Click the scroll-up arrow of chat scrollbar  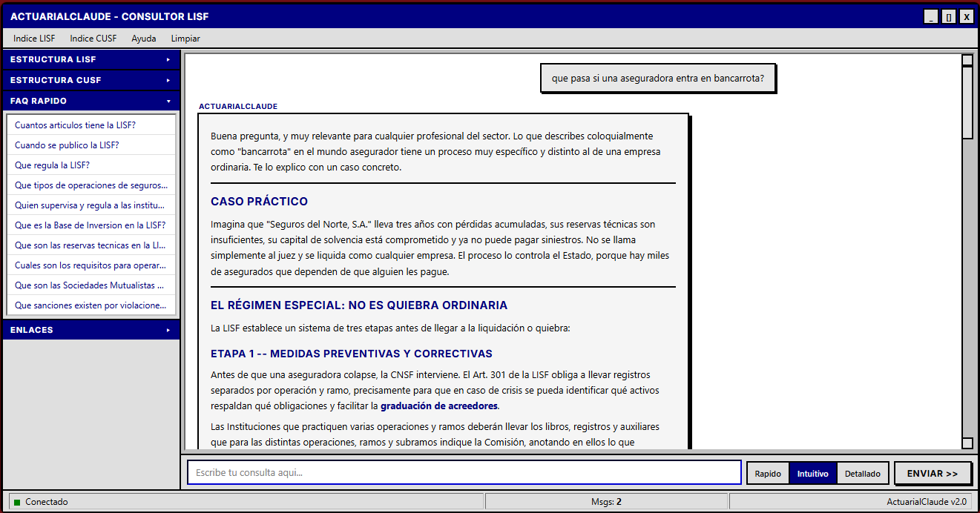[x=967, y=60]
